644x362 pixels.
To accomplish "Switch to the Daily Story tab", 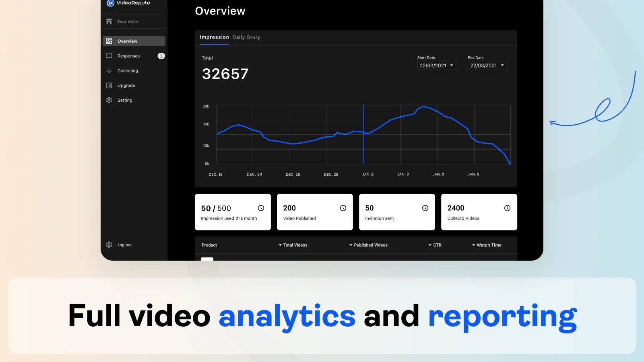I will 246,37.
